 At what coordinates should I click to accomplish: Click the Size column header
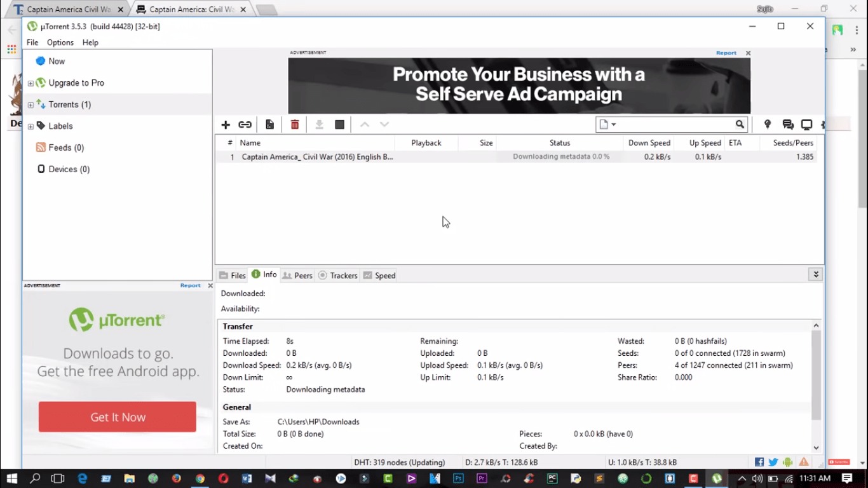[x=477, y=143]
